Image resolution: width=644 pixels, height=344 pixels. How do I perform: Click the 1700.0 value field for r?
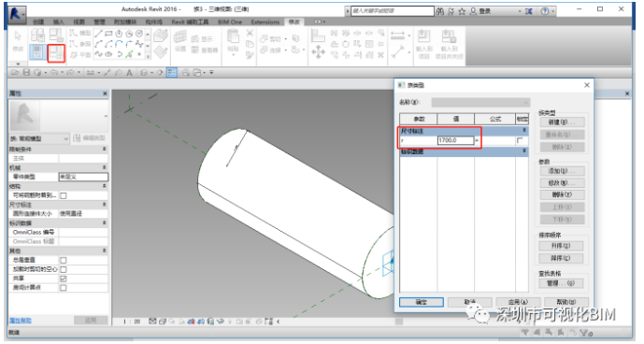(x=455, y=140)
